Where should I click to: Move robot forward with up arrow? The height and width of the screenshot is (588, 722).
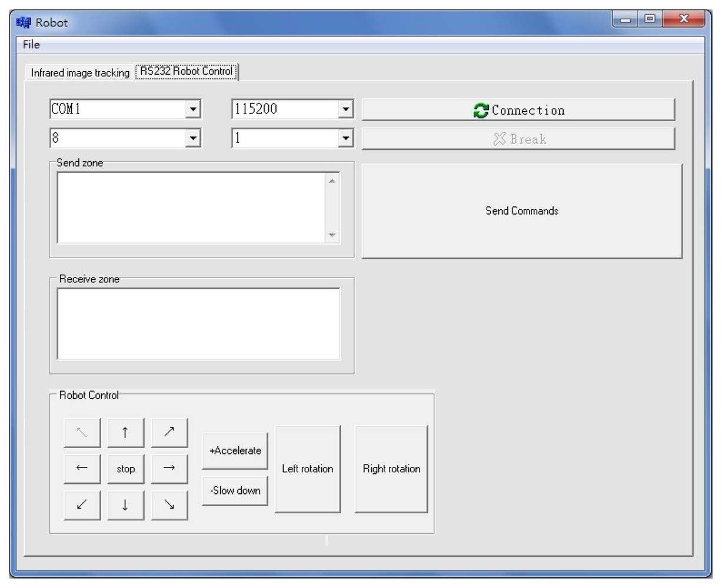click(x=125, y=433)
